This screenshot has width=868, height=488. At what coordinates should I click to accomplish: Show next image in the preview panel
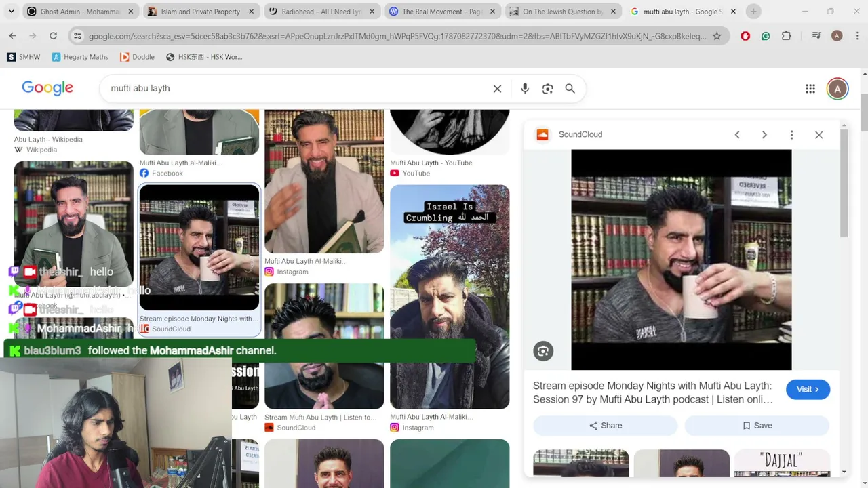[x=764, y=135]
